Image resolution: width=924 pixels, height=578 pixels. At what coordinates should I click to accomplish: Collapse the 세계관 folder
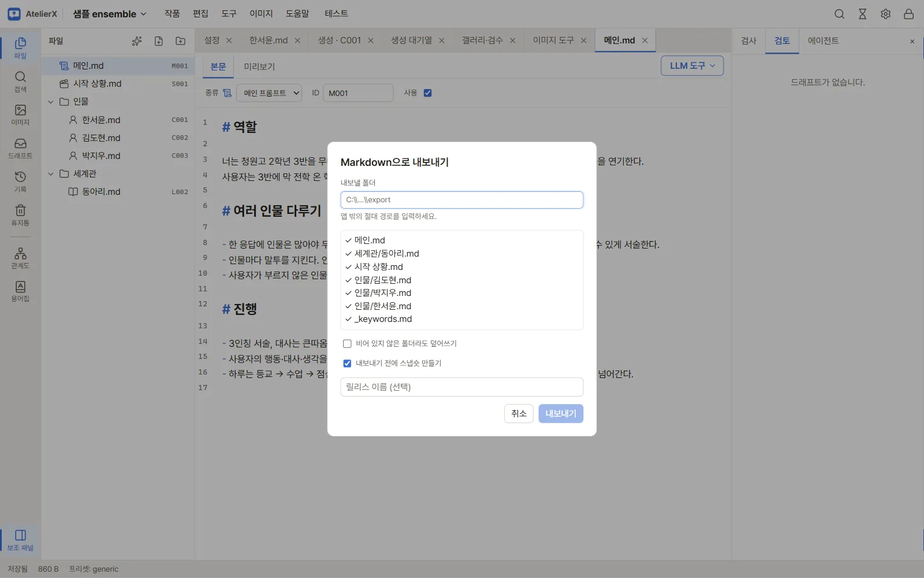point(51,174)
